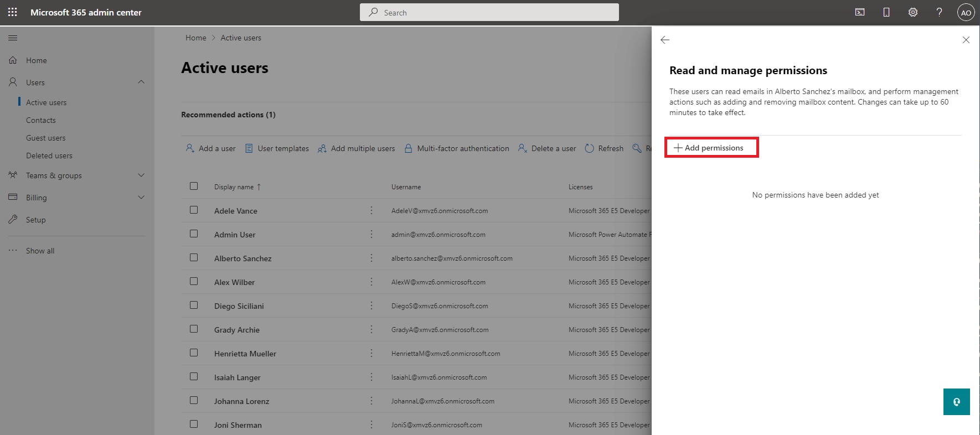This screenshot has height=435, width=980.
Task: Check the box for Grady Archie
Action: [x=194, y=329]
